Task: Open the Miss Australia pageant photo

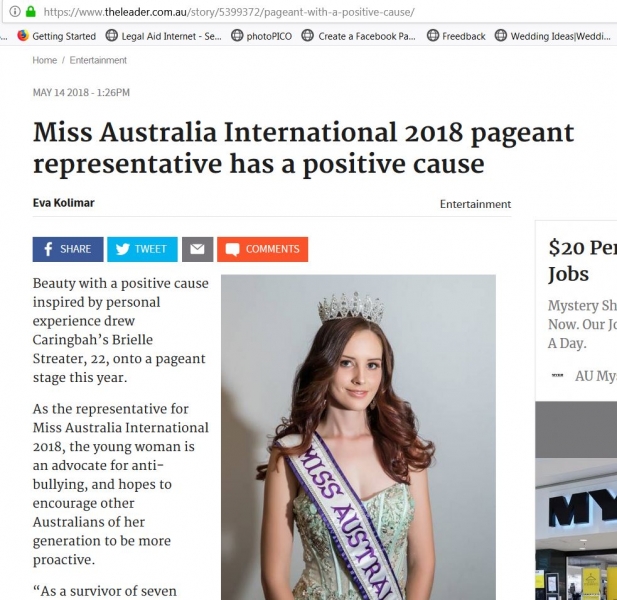Action: coord(358,437)
